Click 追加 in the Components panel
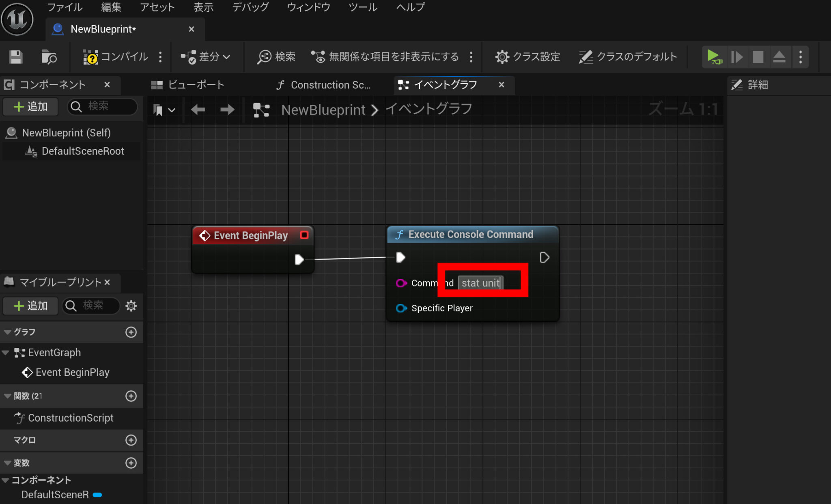Image resolution: width=831 pixels, height=504 pixels. pos(30,107)
